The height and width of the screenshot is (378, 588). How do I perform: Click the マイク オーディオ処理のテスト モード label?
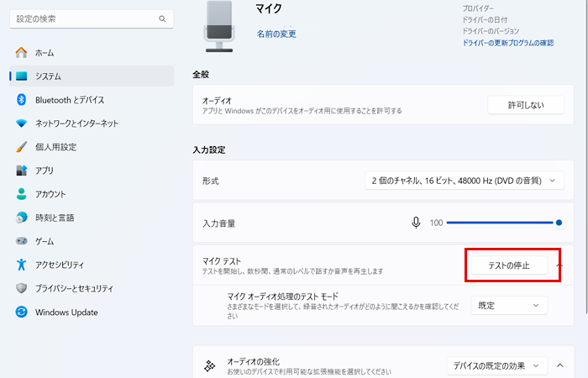pyautogui.click(x=283, y=297)
